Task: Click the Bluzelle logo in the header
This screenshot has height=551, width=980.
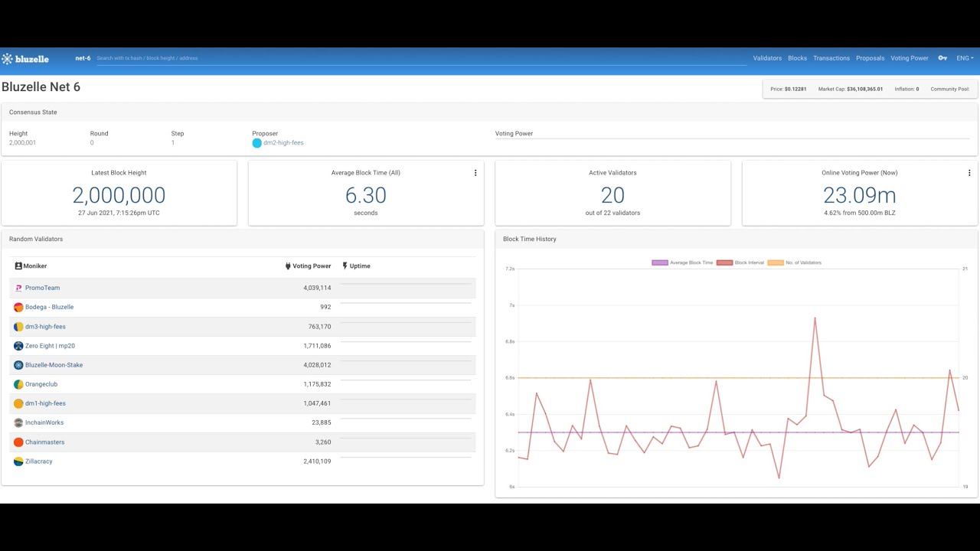Action: click(x=25, y=58)
